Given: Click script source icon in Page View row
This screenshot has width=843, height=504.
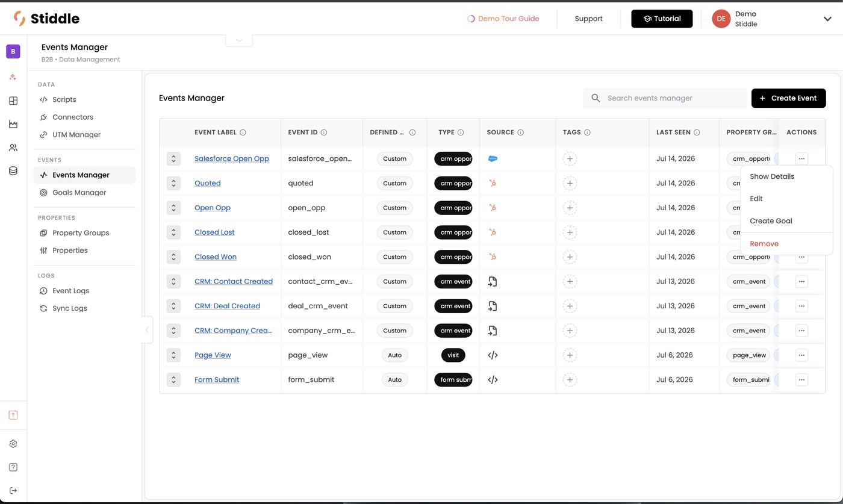Looking at the screenshot, I should tap(493, 355).
